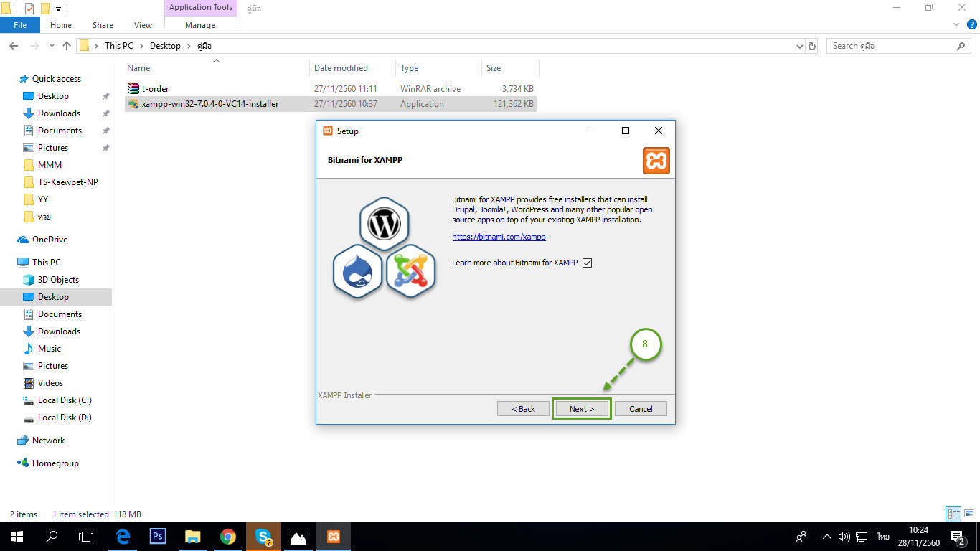
Task: Open Google Chrome from the taskbar
Action: click(x=228, y=537)
